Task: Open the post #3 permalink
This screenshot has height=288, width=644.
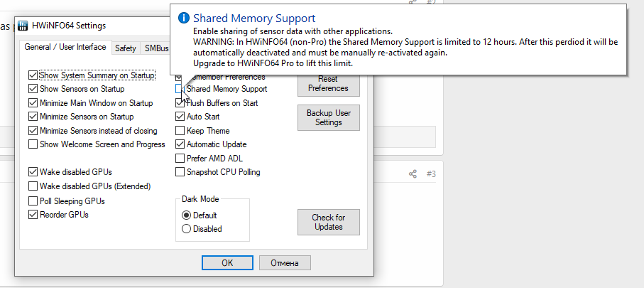Action: (430, 174)
